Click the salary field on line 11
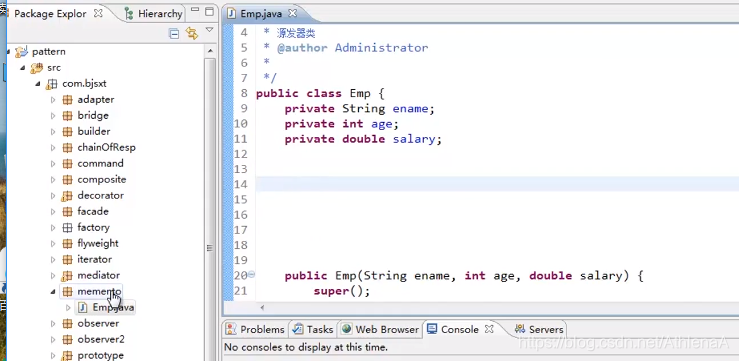739x361 pixels. pos(414,139)
